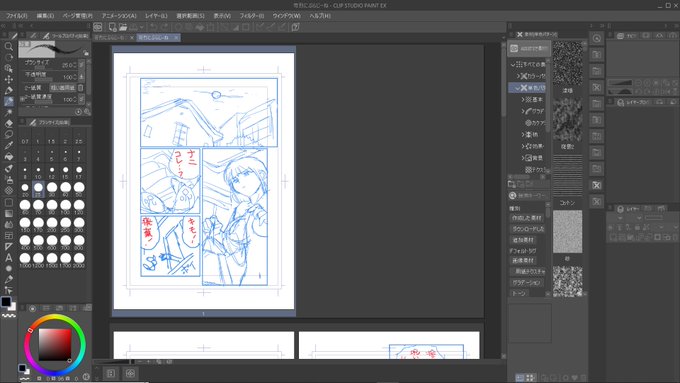Switch to the first document tab

click(x=111, y=38)
